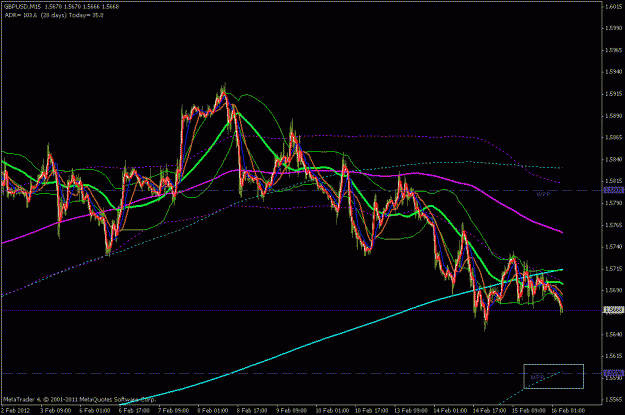The height and width of the screenshot is (415, 625).
Task: Click the 1.5615 price axis label
Action: 613,356
